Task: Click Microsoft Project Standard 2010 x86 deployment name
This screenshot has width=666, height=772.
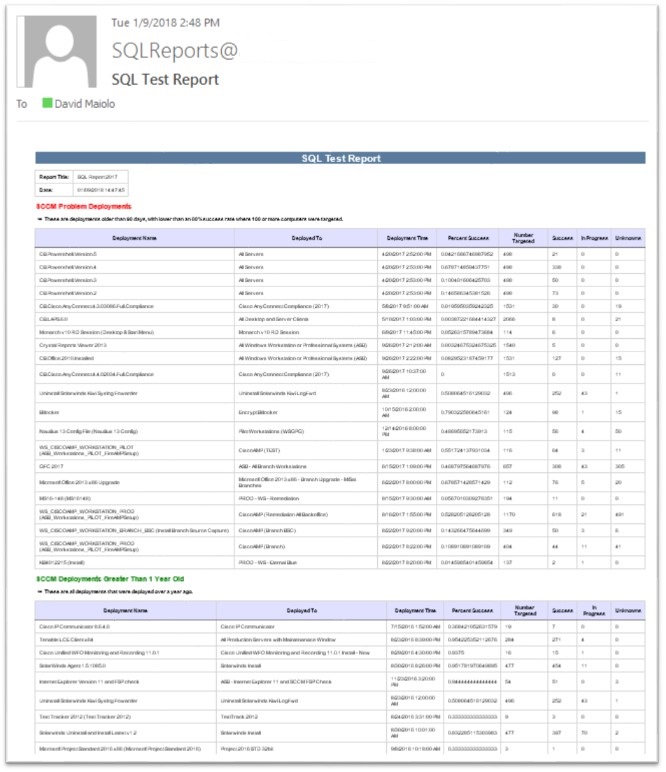Action: coord(120,749)
